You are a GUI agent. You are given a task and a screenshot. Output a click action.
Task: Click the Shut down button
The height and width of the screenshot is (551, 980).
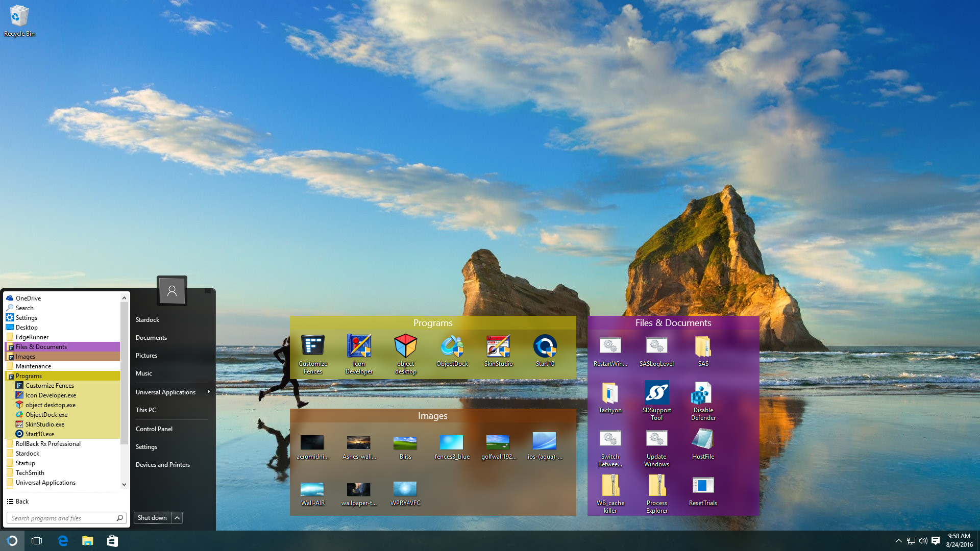point(152,518)
